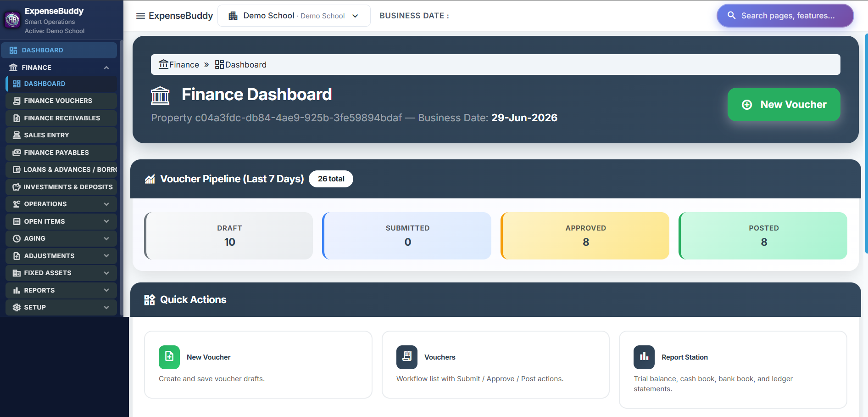Click the search pages, features field
This screenshot has height=417, width=868.
[785, 16]
